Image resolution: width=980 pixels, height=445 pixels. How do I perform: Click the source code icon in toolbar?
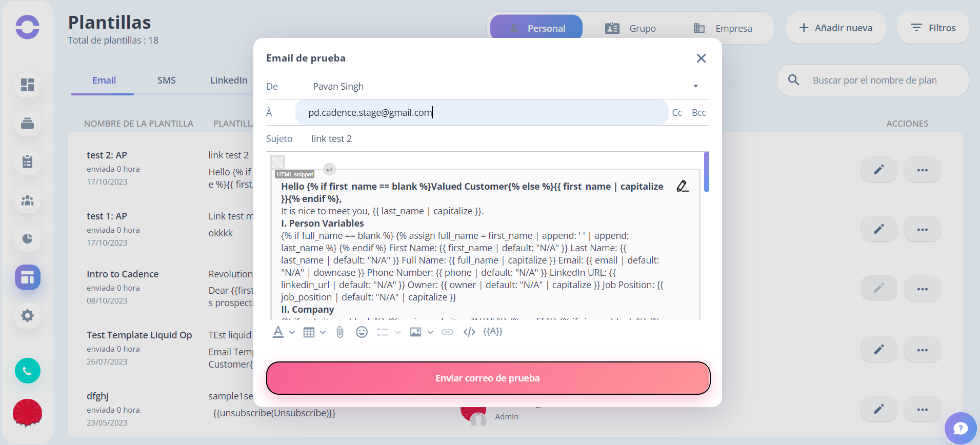[469, 332]
